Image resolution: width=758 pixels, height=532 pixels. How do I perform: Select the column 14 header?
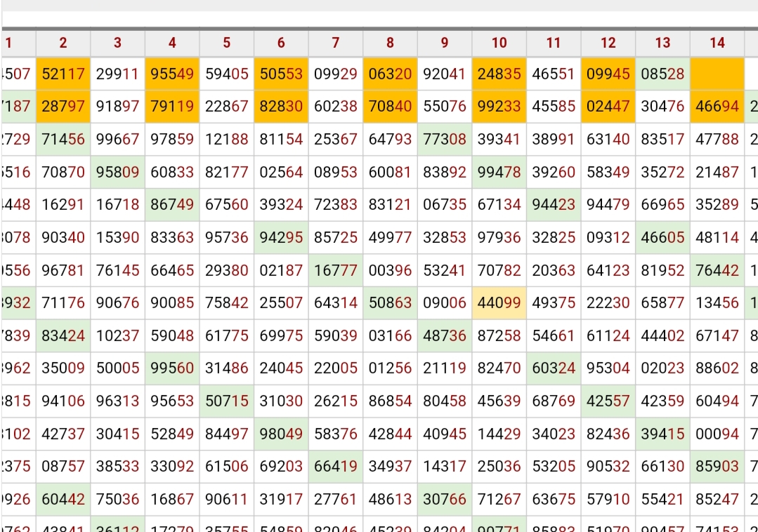point(717,44)
